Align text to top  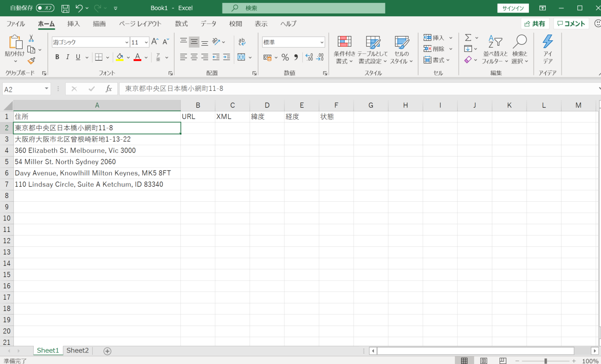[x=184, y=42]
